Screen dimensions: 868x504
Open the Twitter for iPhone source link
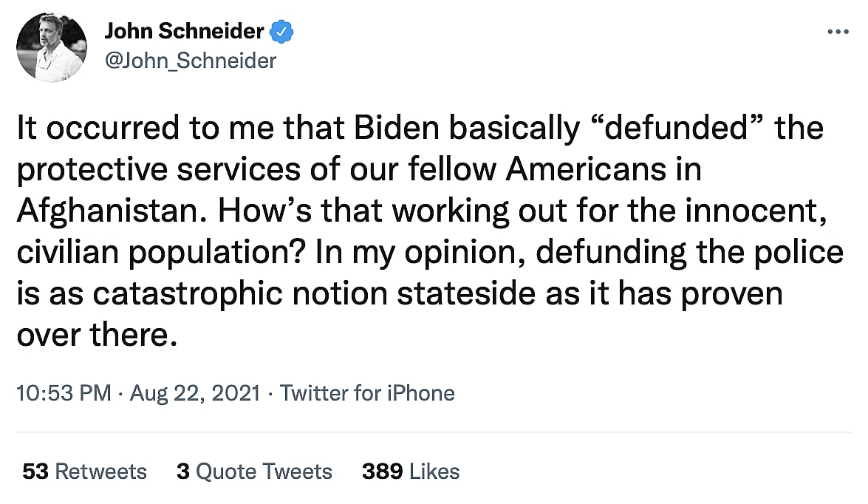coord(367,393)
